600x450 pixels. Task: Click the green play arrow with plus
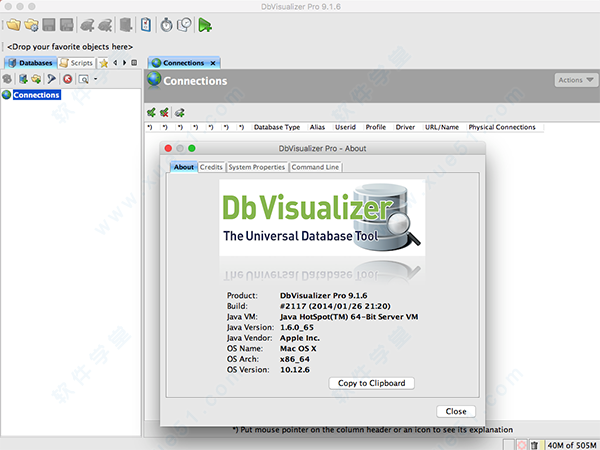[205, 25]
